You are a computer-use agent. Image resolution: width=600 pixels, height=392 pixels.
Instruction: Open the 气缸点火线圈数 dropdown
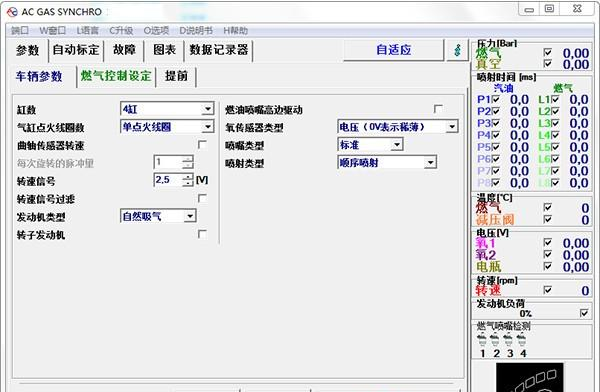(x=167, y=127)
